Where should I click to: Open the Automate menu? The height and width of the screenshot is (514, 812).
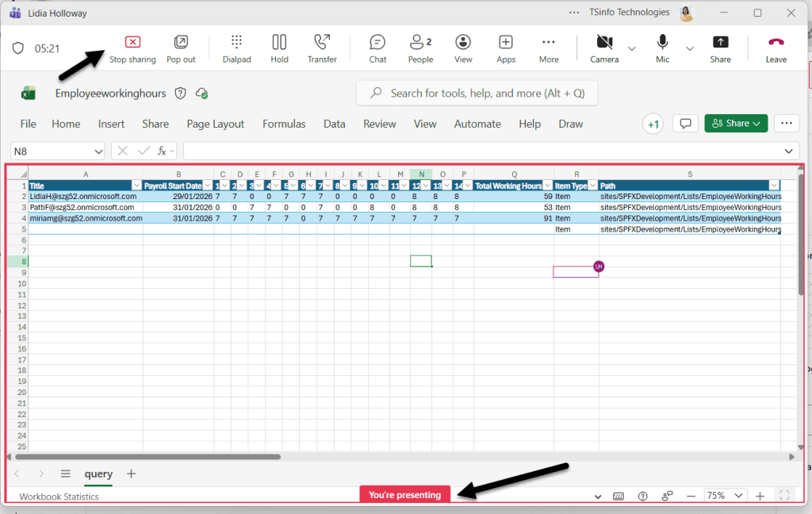(x=477, y=124)
